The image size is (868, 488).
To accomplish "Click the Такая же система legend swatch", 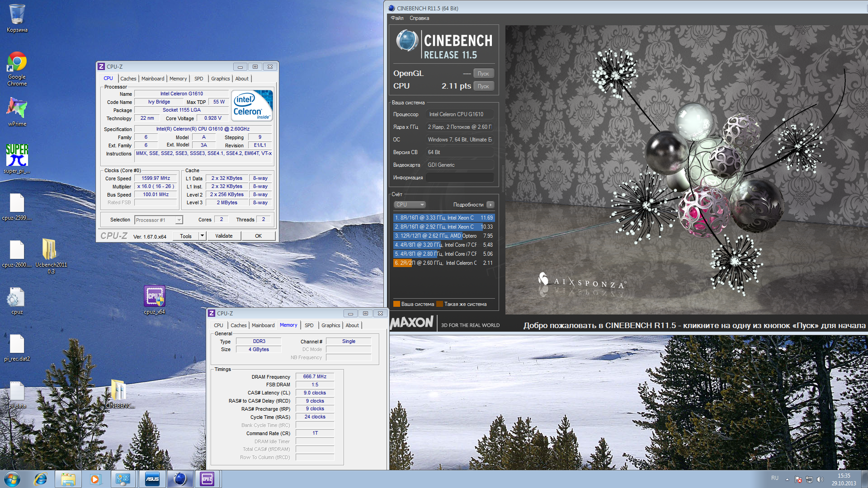I will 439,304.
